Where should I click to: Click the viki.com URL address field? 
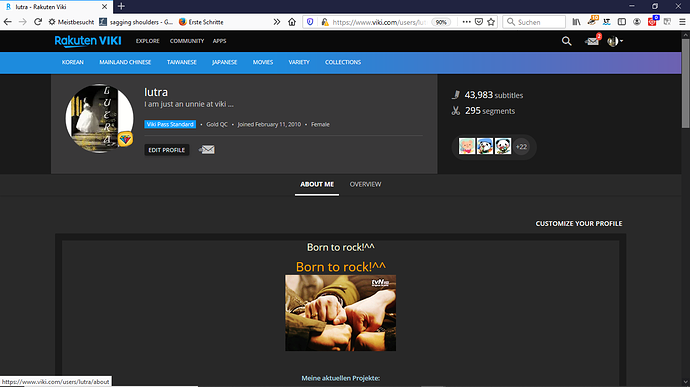tap(379, 22)
